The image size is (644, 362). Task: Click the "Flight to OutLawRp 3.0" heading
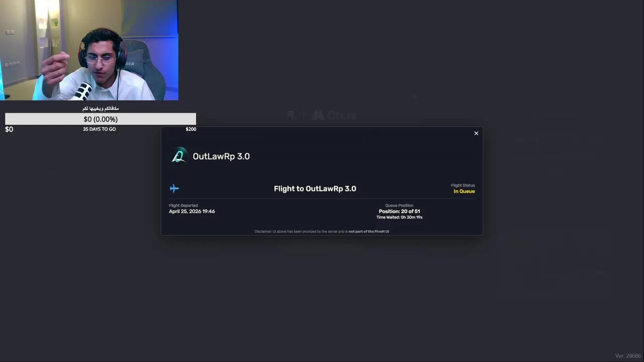315,189
